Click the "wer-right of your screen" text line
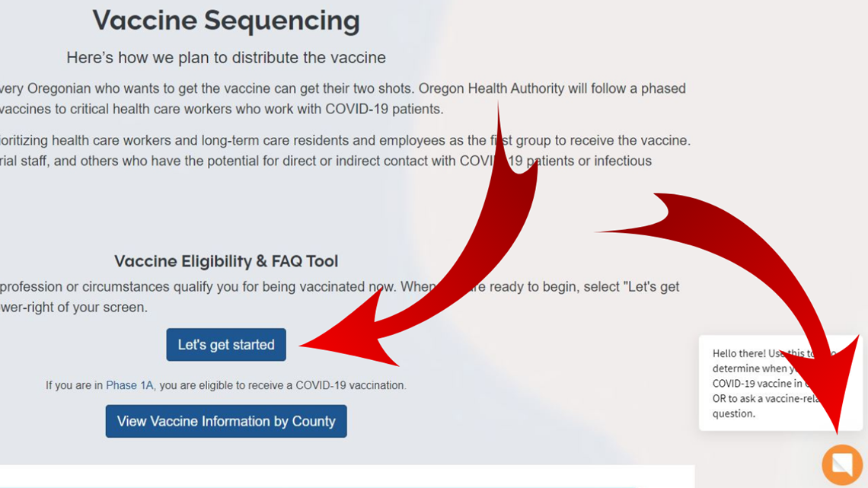868x488 pixels. click(74, 307)
